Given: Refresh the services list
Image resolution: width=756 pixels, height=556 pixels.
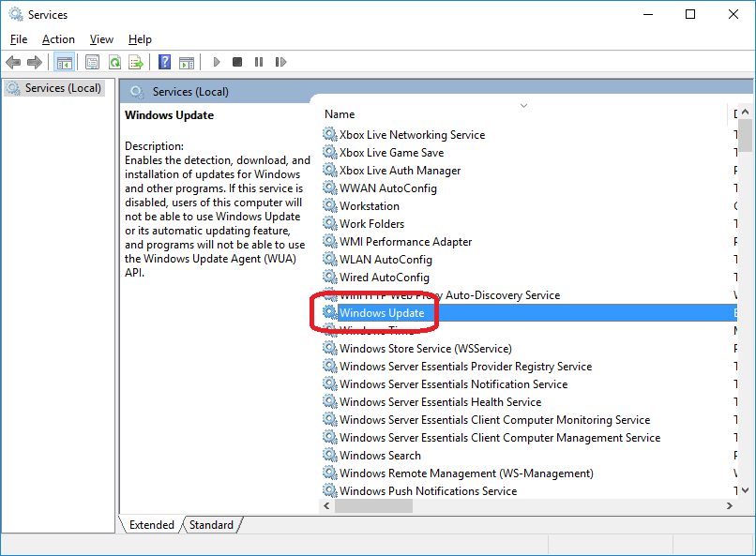Looking at the screenshot, I should [x=114, y=62].
